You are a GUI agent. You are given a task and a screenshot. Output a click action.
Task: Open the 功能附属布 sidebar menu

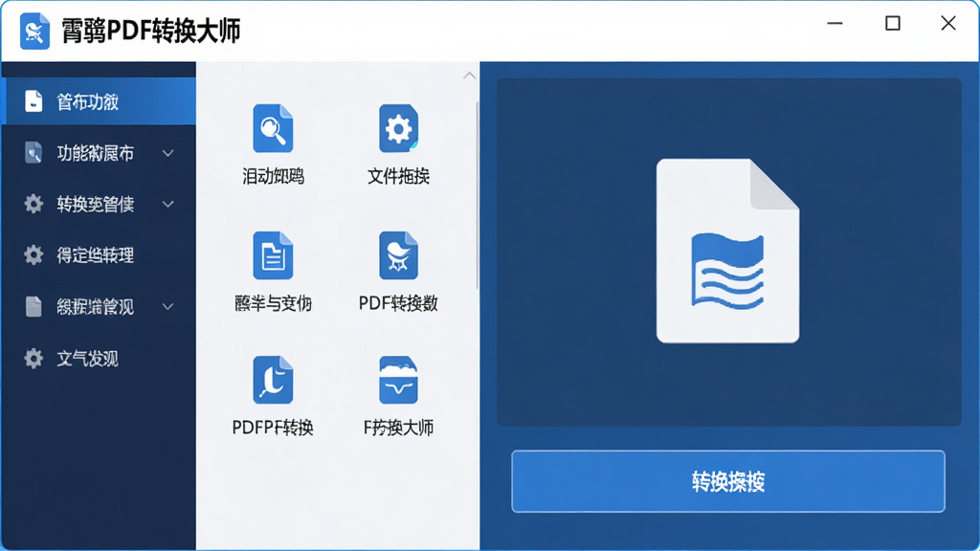(x=99, y=153)
